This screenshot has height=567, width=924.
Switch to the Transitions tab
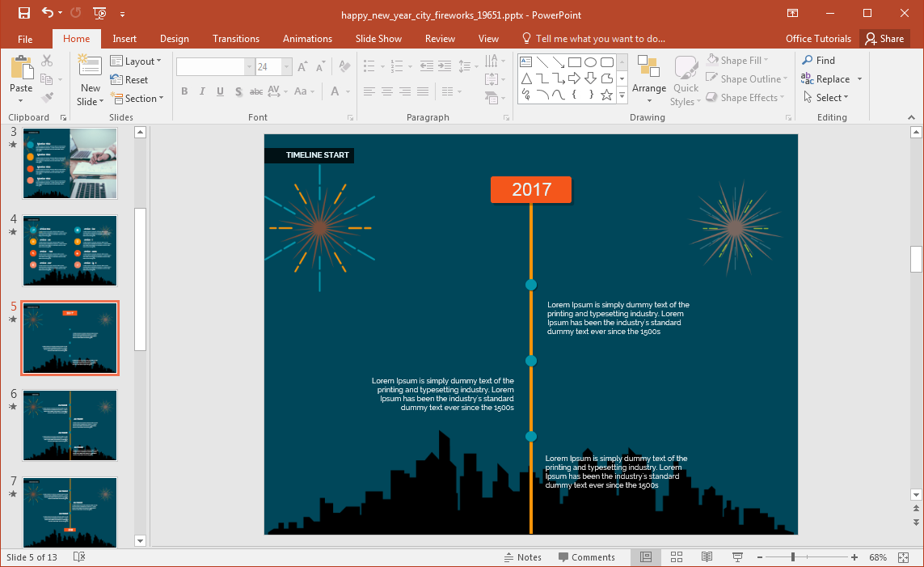pyautogui.click(x=236, y=39)
